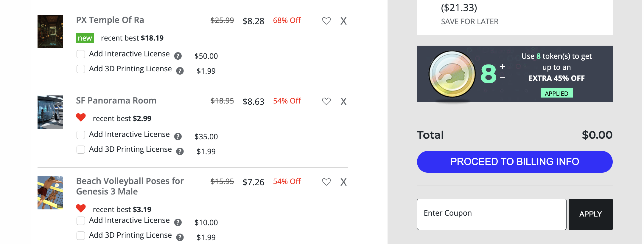Show Interactive License info for SF Panorama Room
Viewport: 644px width, 244px height.
pos(178,137)
